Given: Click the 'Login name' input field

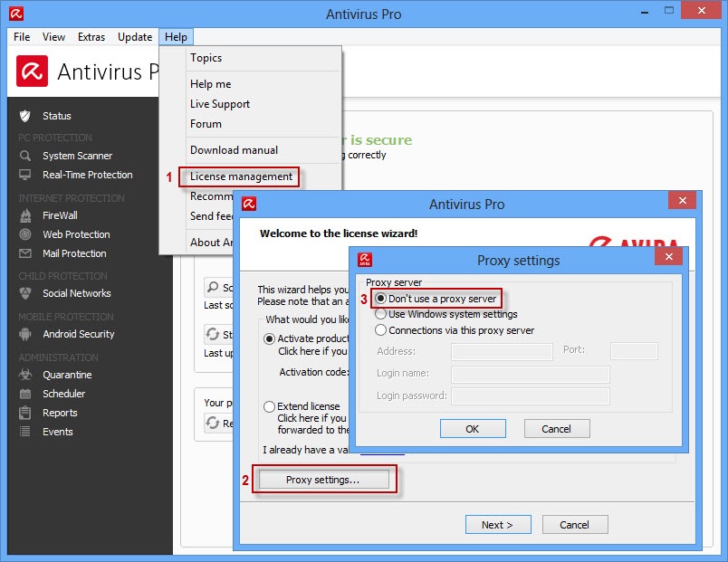Looking at the screenshot, I should (x=531, y=374).
